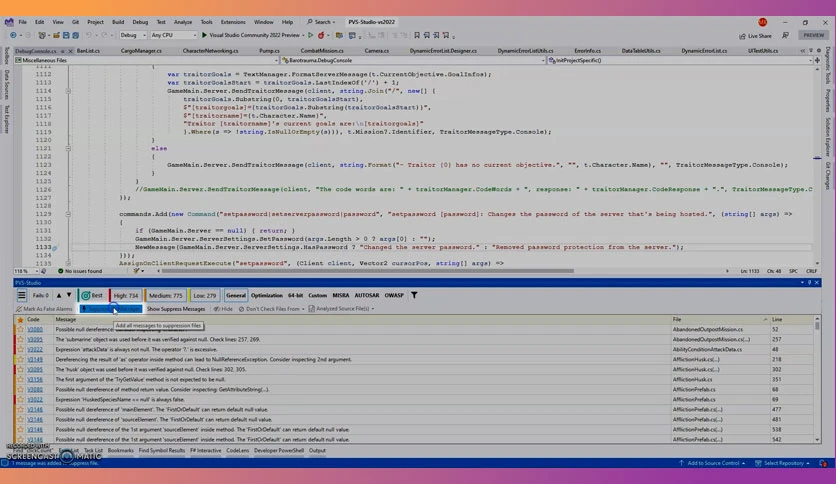Click the navigate backward circle icon
Image resolution: width=836 pixels, height=484 pixels.
[13, 35]
